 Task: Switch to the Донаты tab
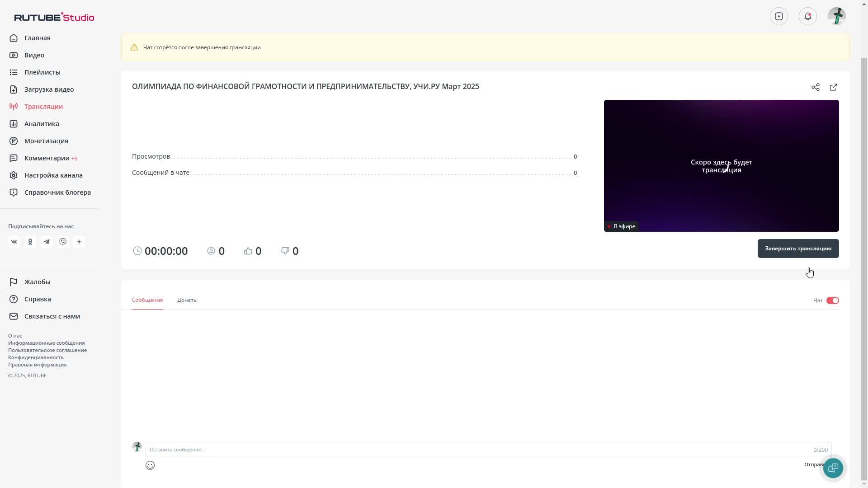coord(187,300)
